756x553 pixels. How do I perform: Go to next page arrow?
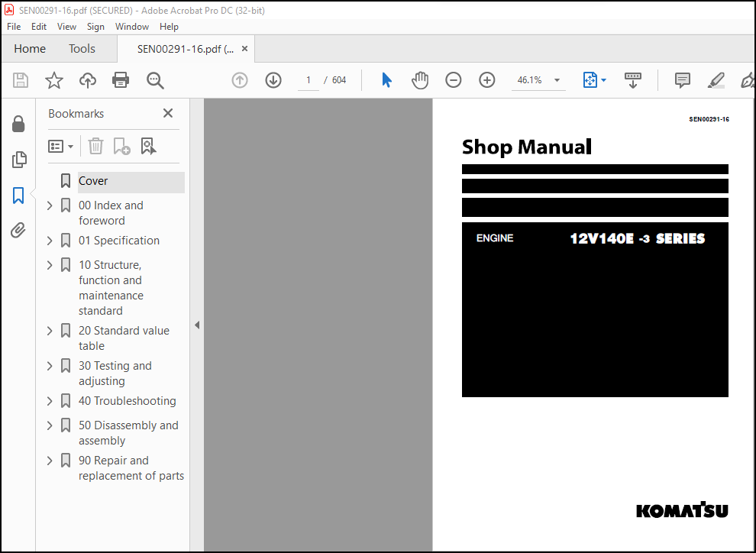pyautogui.click(x=273, y=80)
